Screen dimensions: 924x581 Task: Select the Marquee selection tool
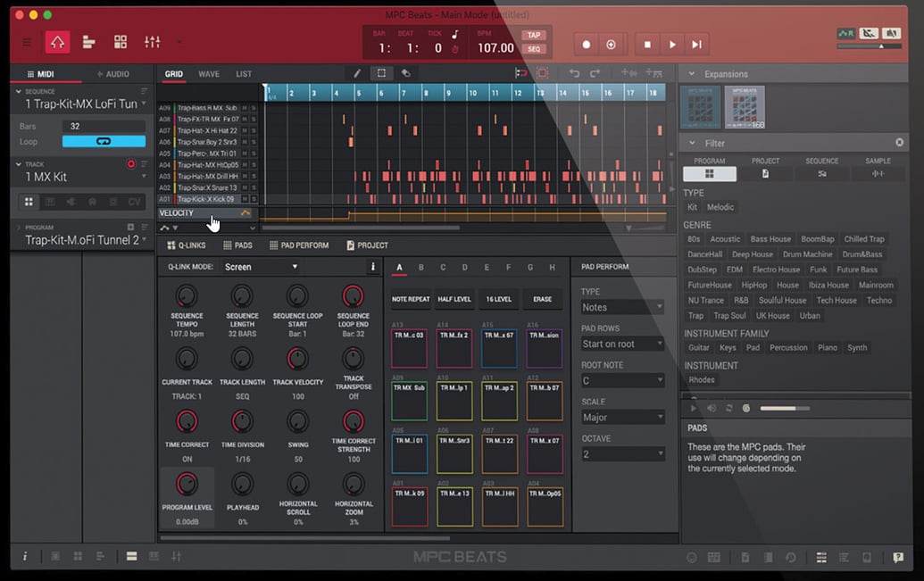click(381, 75)
